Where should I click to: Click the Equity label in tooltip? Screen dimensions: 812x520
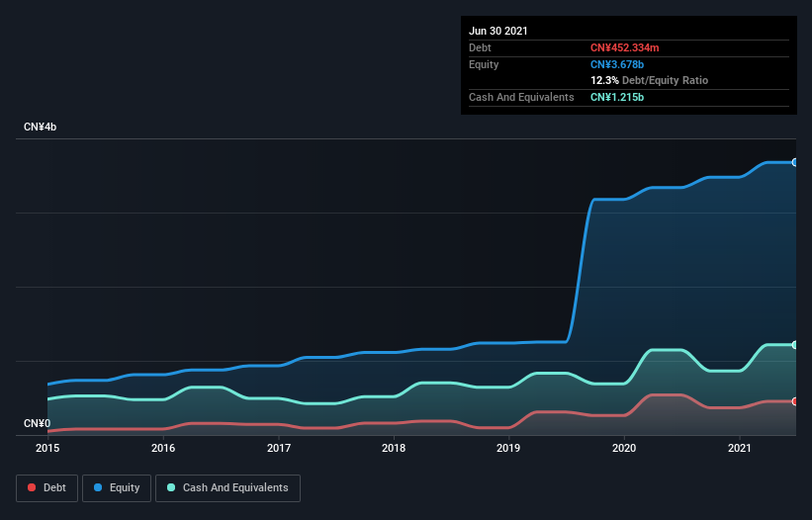click(x=484, y=64)
